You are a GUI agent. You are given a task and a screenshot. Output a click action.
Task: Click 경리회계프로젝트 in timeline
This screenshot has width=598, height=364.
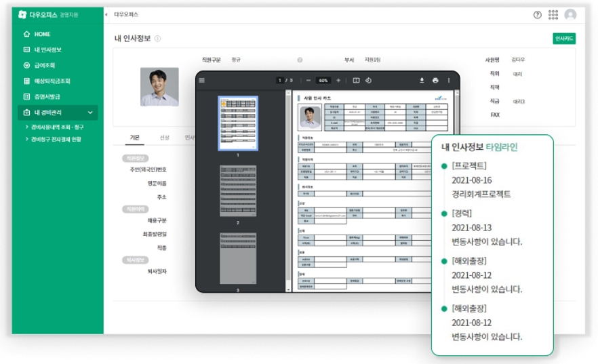point(481,195)
